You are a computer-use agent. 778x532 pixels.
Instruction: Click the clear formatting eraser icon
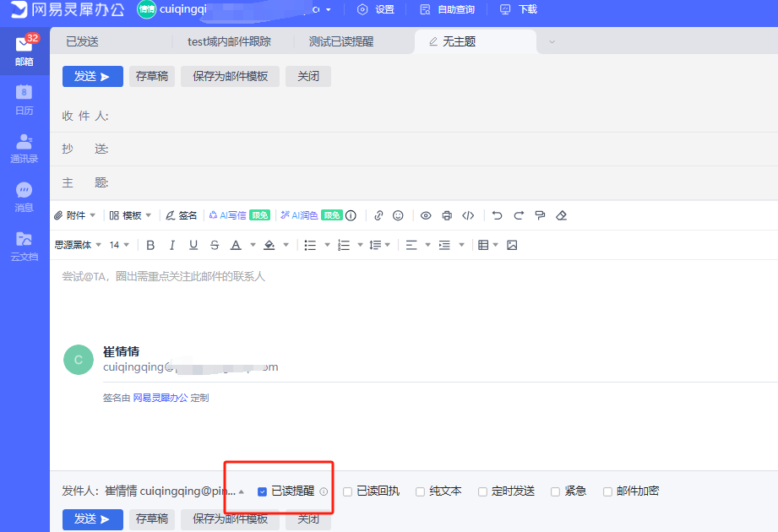coord(562,215)
